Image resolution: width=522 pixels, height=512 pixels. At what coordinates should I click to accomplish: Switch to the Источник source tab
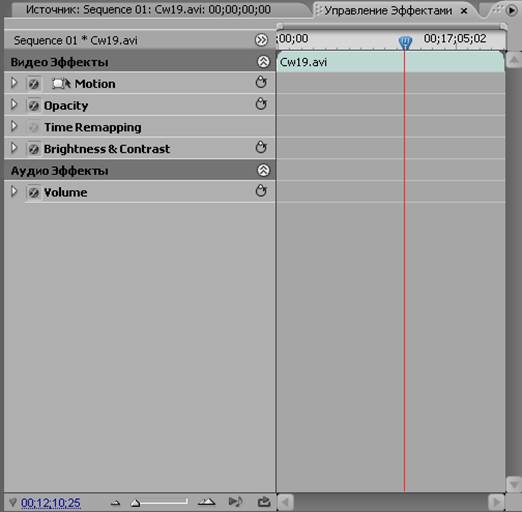(148, 10)
